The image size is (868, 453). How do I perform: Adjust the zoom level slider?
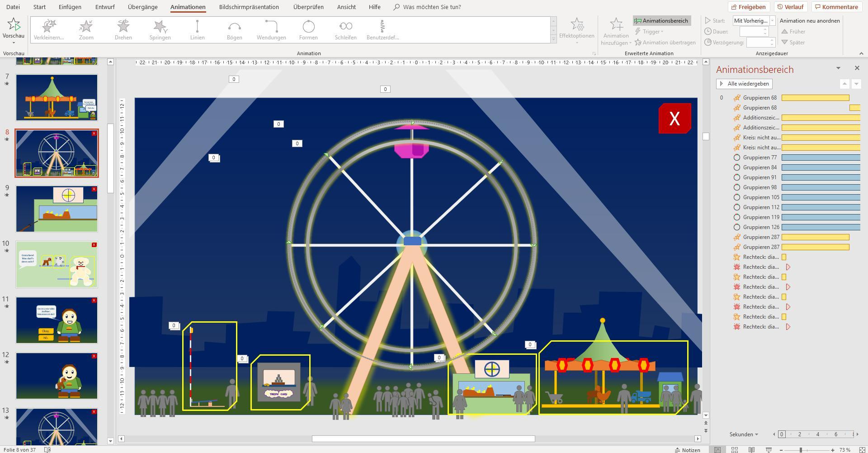click(801, 450)
